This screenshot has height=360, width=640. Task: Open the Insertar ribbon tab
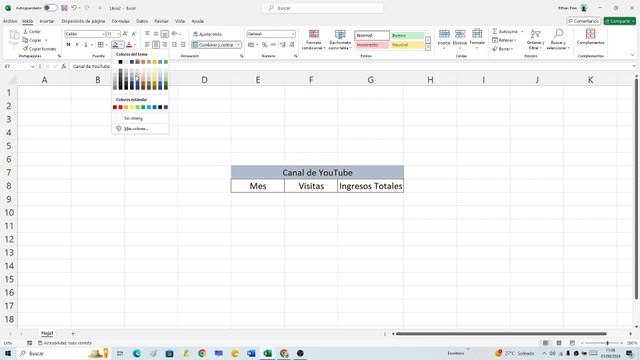[x=47, y=21]
